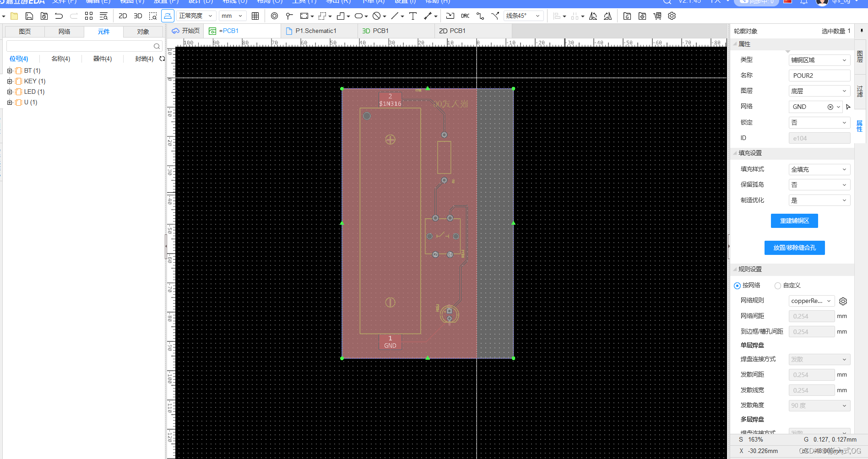868x459 pixels.
Task: Open the 图层 底层 dropdown
Action: click(819, 91)
